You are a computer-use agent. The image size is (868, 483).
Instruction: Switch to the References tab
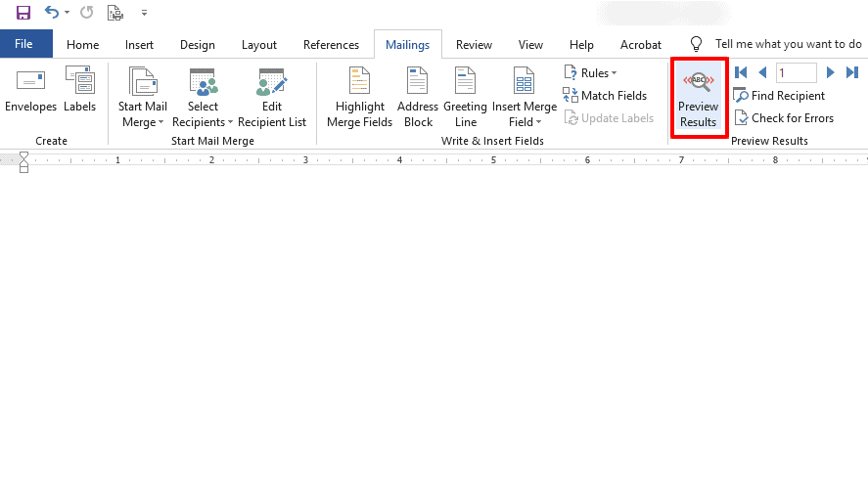(331, 45)
